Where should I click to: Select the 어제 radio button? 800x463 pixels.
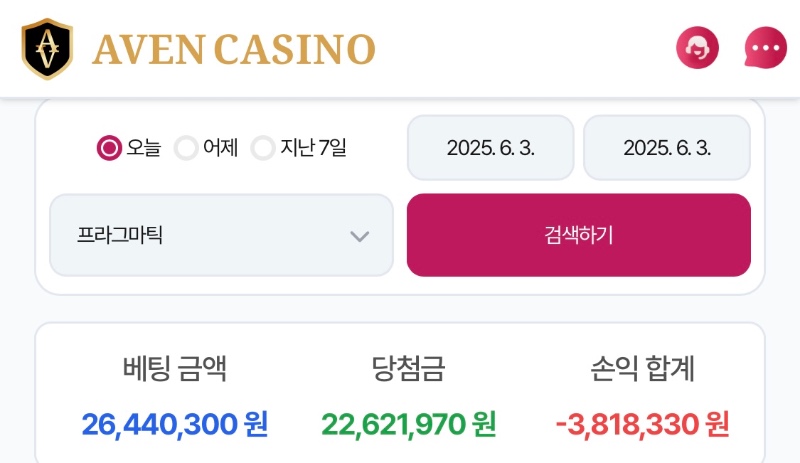[186, 148]
